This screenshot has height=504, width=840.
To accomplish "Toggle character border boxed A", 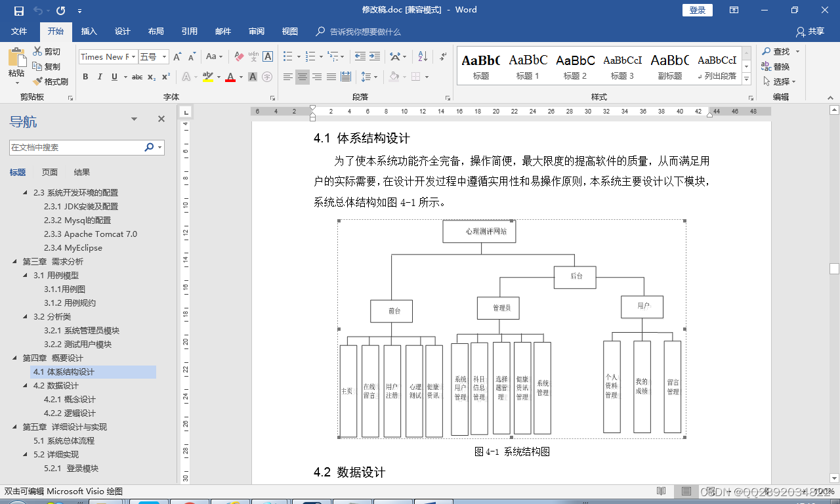I will 268,56.
